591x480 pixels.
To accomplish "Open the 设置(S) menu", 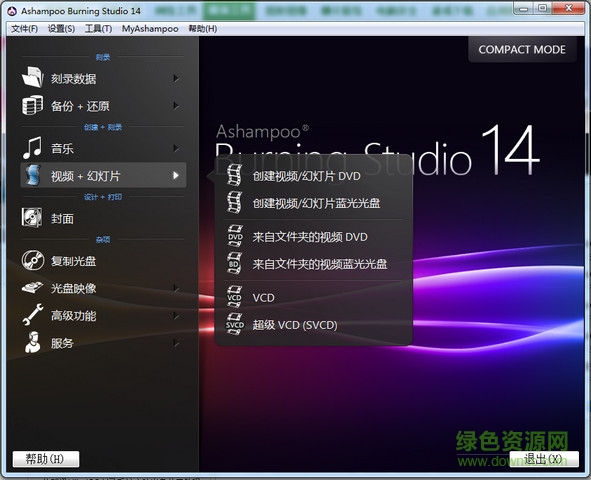I will (61, 29).
